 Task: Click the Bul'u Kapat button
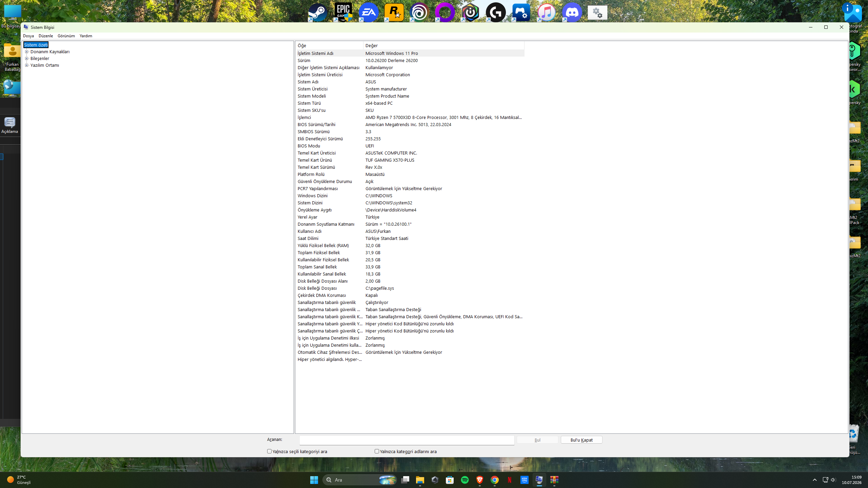[581, 440]
